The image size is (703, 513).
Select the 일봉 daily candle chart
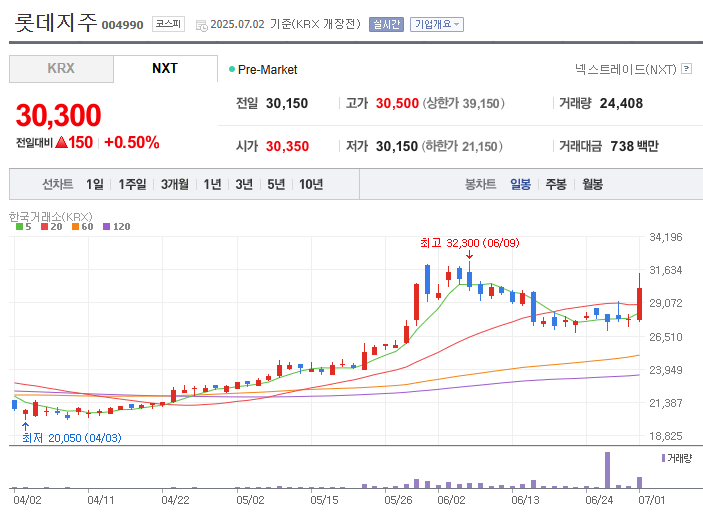pos(521,184)
